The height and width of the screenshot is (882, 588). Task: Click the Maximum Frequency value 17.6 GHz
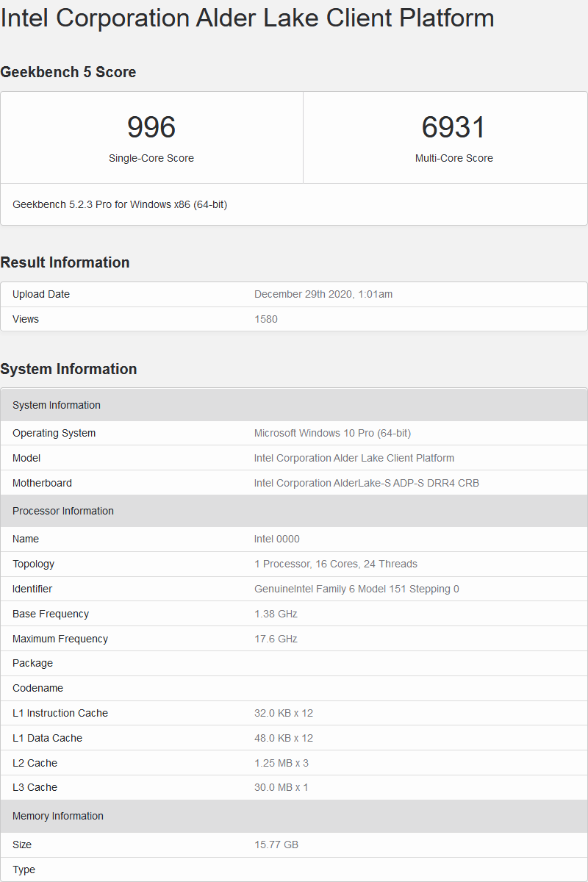point(276,639)
